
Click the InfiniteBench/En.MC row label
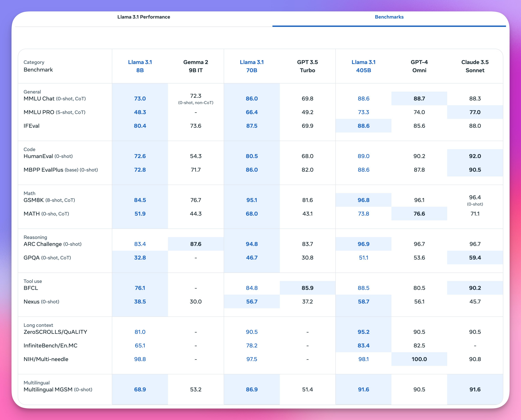(x=50, y=345)
